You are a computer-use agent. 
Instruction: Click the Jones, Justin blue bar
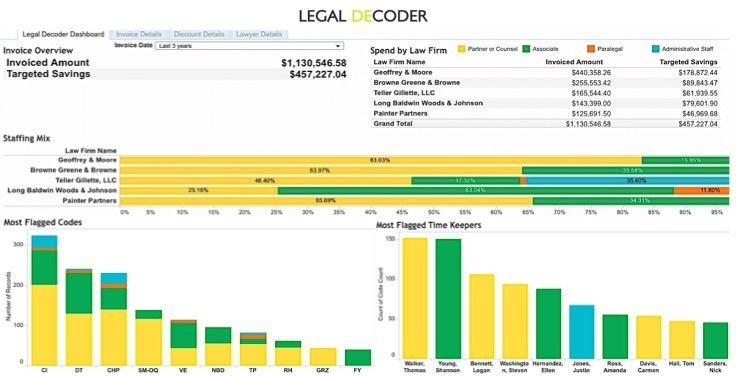[582, 332]
